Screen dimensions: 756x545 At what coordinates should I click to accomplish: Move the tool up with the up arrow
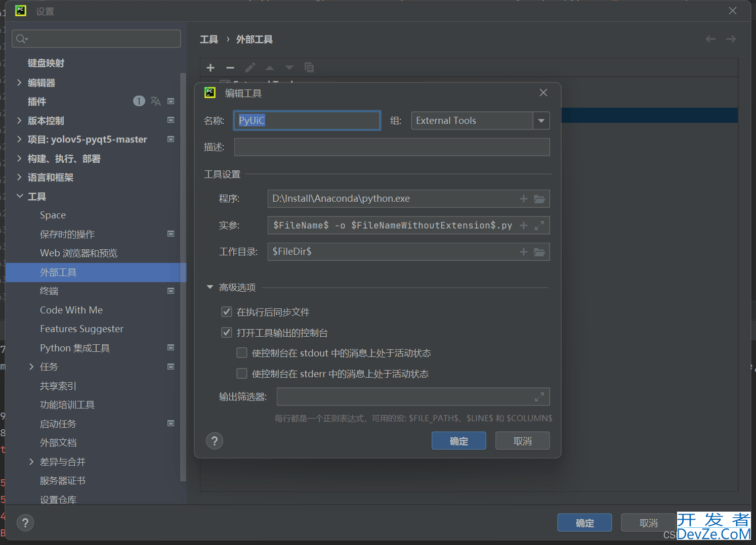point(270,68)
